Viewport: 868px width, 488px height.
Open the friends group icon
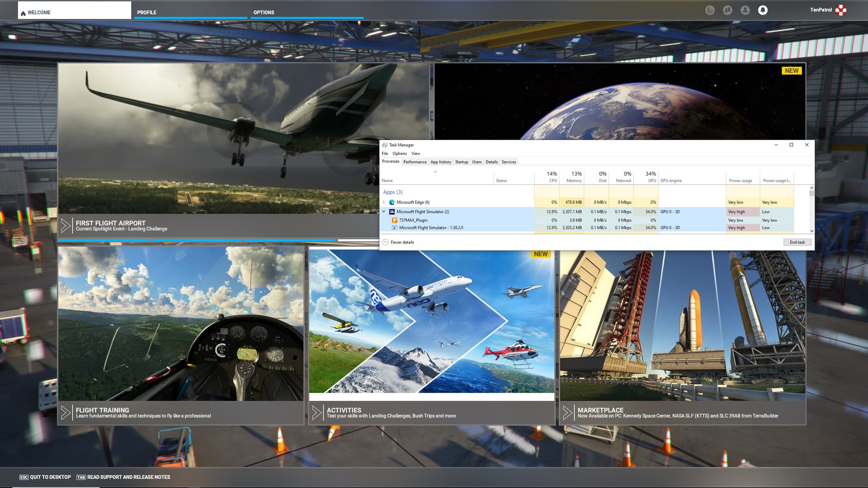727,10
